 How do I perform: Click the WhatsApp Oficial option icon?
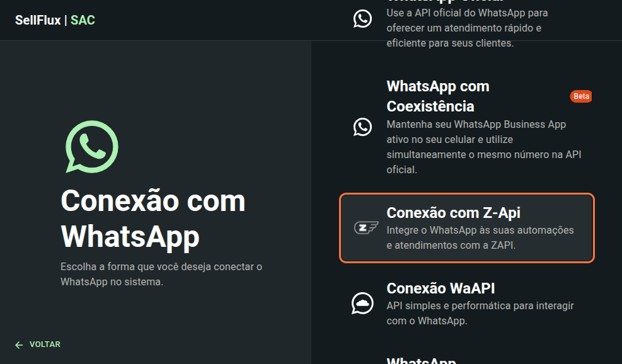(362, 19)
